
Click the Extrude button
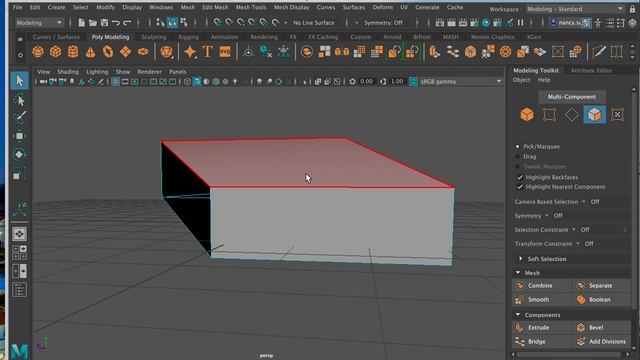[542, 327]
